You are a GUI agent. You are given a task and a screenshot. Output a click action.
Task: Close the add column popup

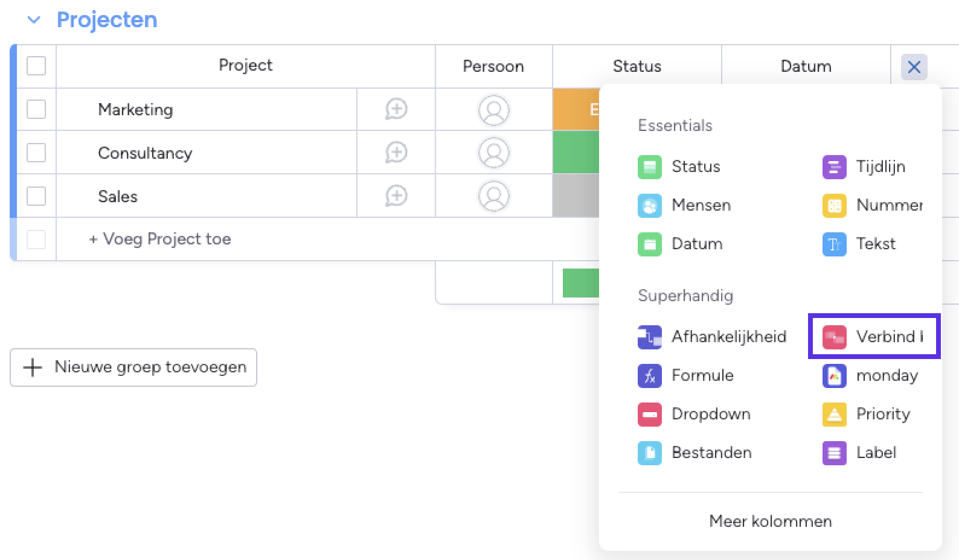[914, 67]
